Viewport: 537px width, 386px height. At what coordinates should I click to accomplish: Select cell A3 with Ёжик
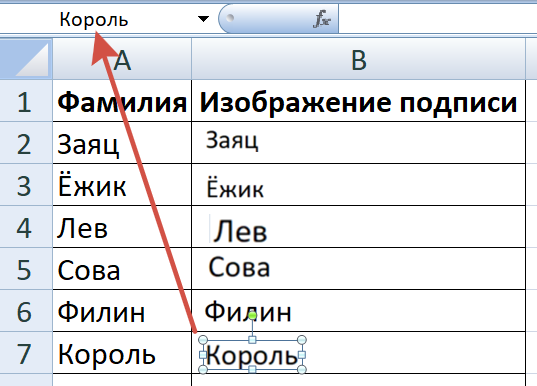(122, 185)
